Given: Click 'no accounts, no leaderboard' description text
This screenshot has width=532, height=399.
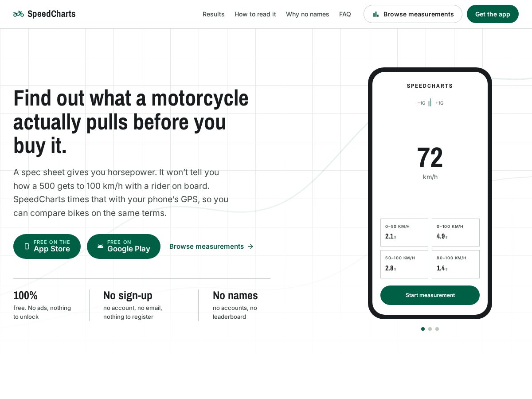Looking at the screenshot, I should 235,312.
